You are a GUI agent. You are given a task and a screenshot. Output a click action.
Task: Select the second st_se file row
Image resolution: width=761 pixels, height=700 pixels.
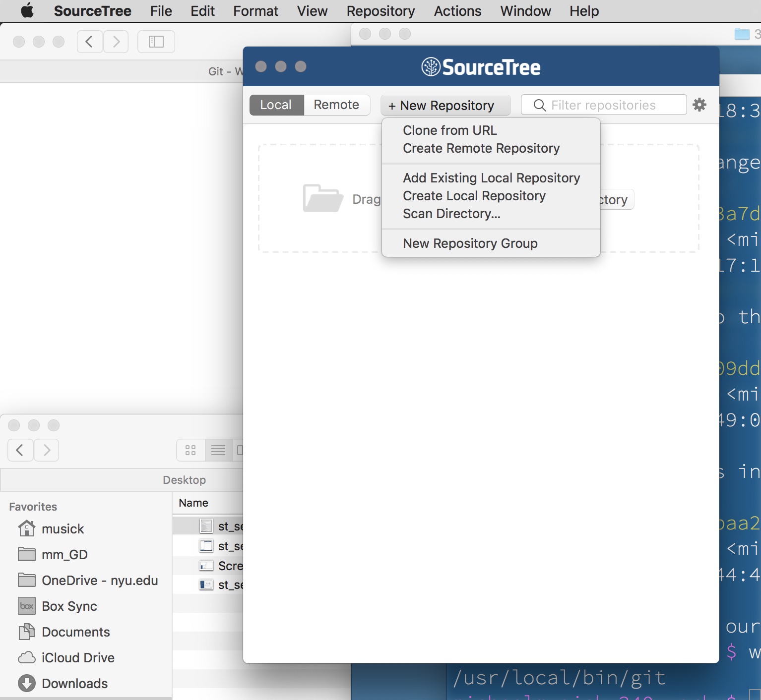(x=208, y=546)
